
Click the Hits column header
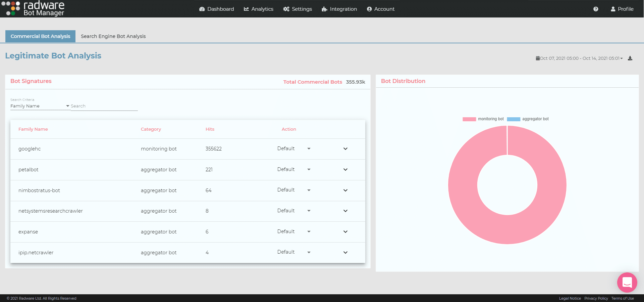coord(210,129)
